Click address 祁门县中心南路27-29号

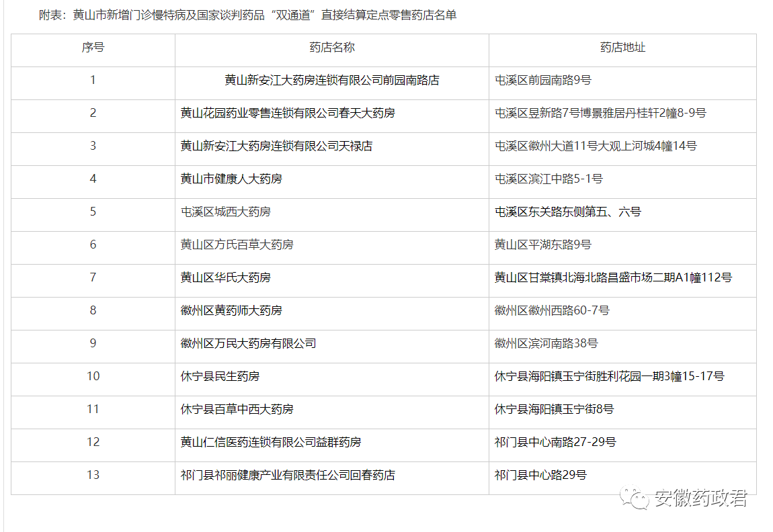click(555, 443)
